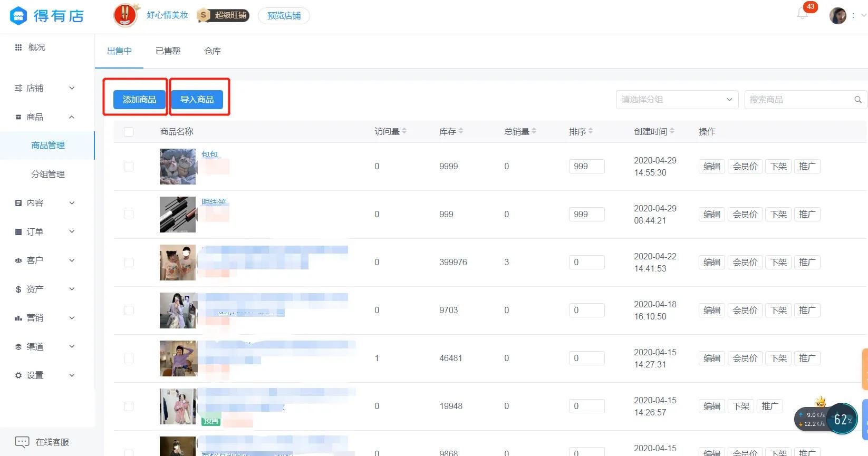
Task: Click the shop avatar for 好心情美妆
Action: pyautogui.click(x=125, y=15)
